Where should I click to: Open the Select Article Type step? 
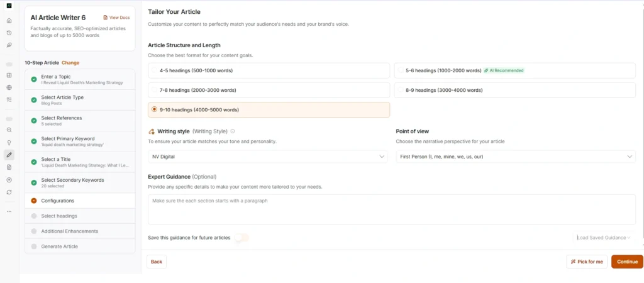(80, 100)
